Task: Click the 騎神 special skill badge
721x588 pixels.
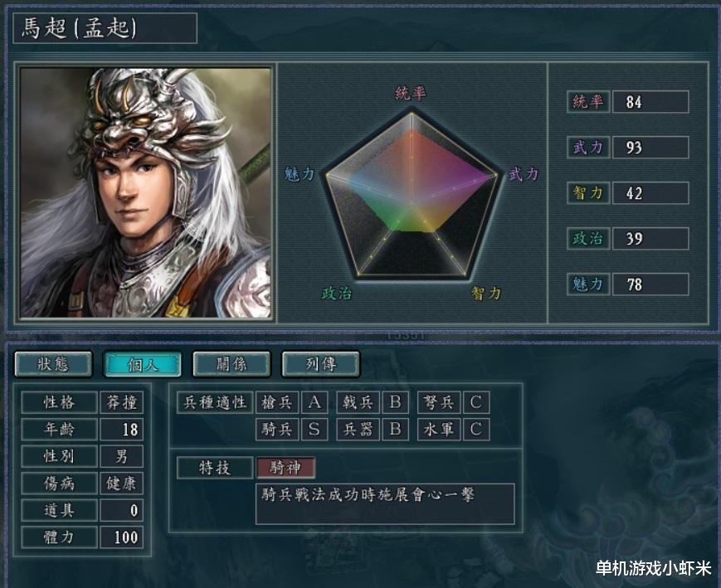Action: click(285, 468)
